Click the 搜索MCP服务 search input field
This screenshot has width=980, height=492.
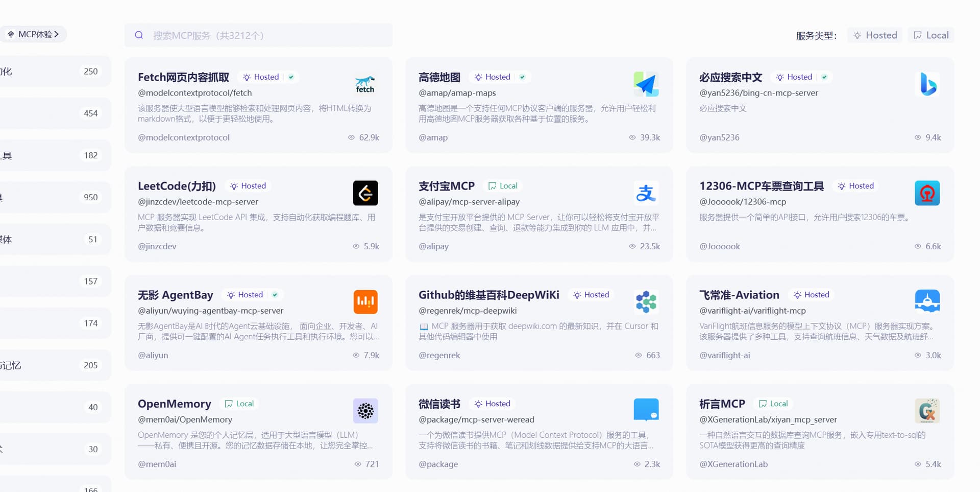tap(258, 35)
